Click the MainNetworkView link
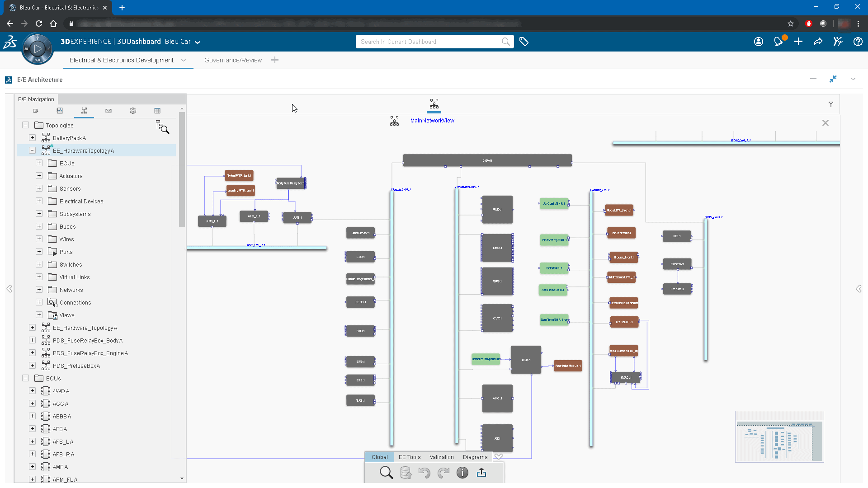Screen dimensions: 868x488 tap(432, 121)
